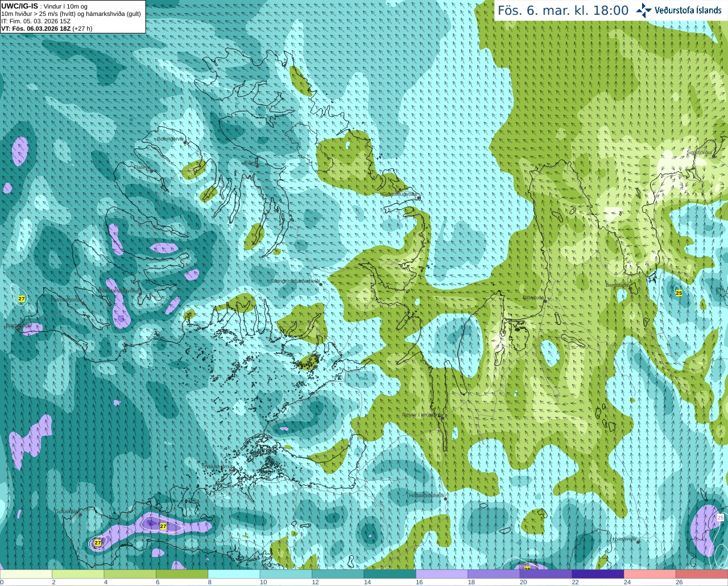Click the Bjargtangar station label

coord(19,326)
